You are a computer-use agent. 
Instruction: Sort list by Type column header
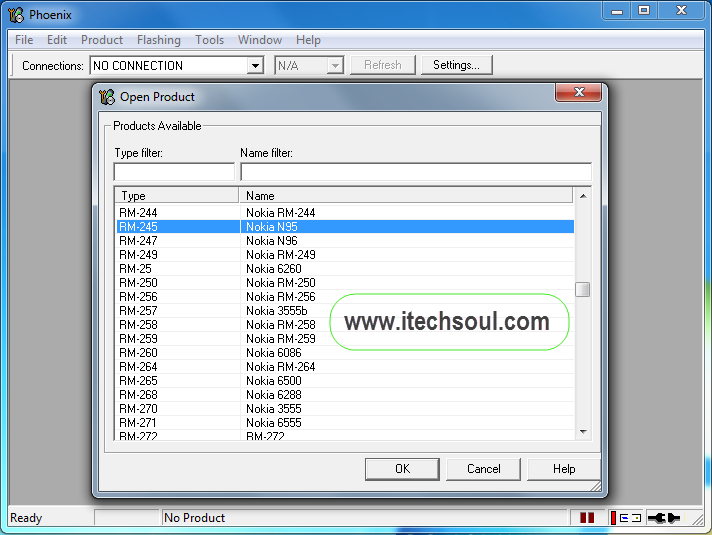pyautogui.click(x=177, y=196)
